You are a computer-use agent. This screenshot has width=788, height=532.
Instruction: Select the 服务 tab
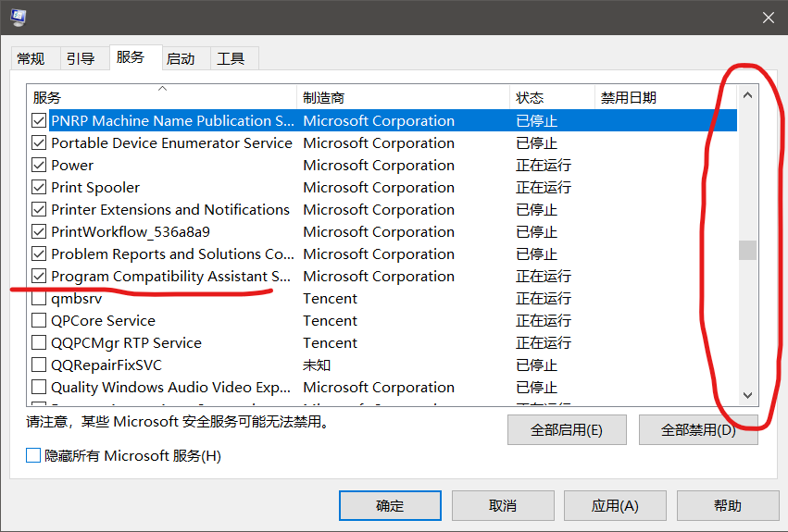click(x=131, y=57)
